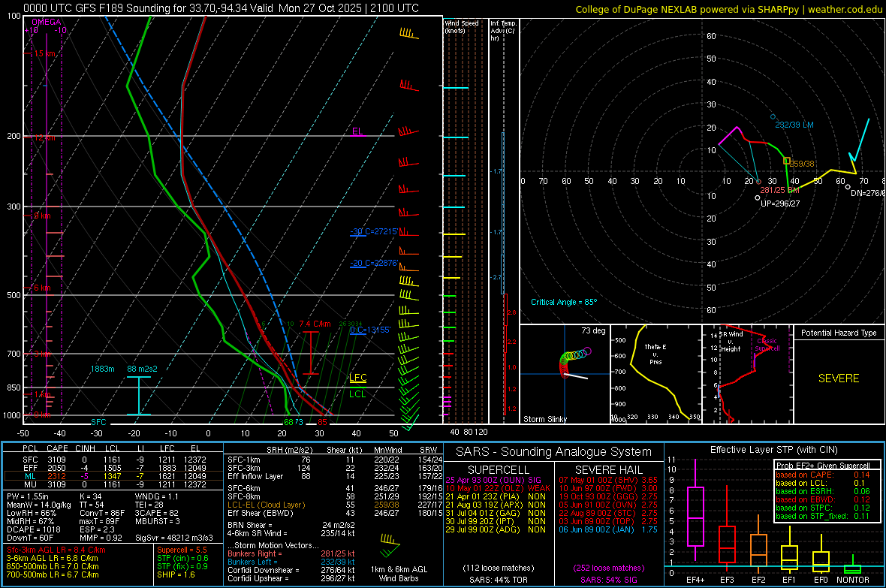Click the sounding title with valid time
This screenshot has width=886, height=588.
pos(221,8)
